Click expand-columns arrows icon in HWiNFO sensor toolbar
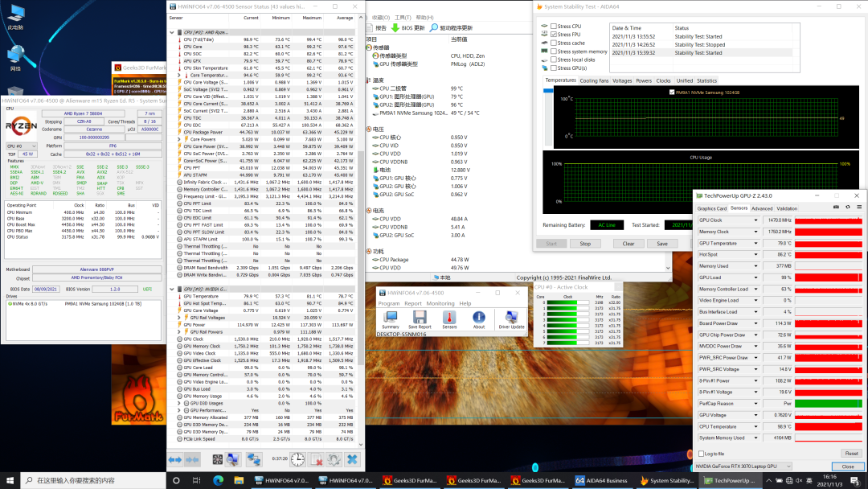This screenshot has height=489, width=868. tap(175, 460)
